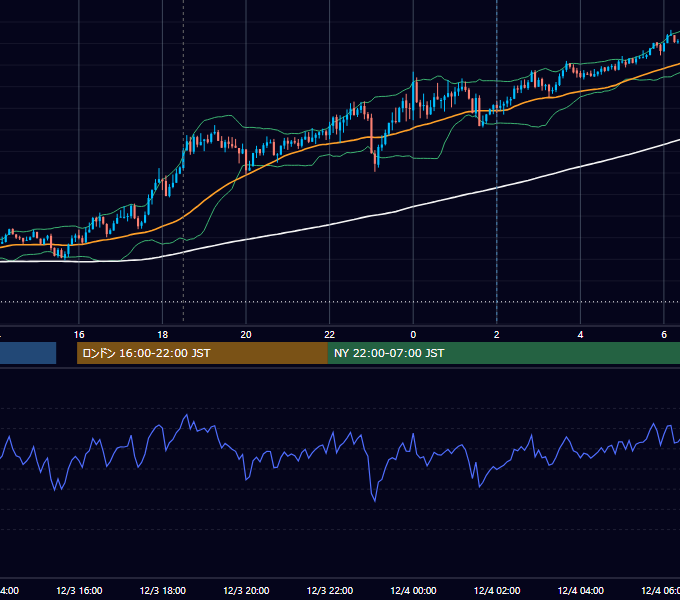This screenshot has height=600, width=680.
Task: Click hour label 2 on price chart axis
Action: [x=497, y=335]
